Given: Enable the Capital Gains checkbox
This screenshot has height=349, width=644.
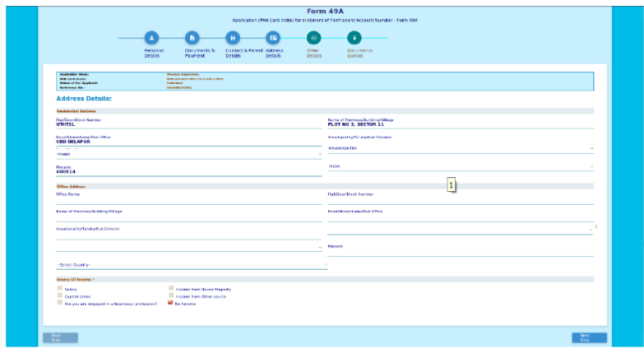Looking at the screenshot, I should coord(60,295).
